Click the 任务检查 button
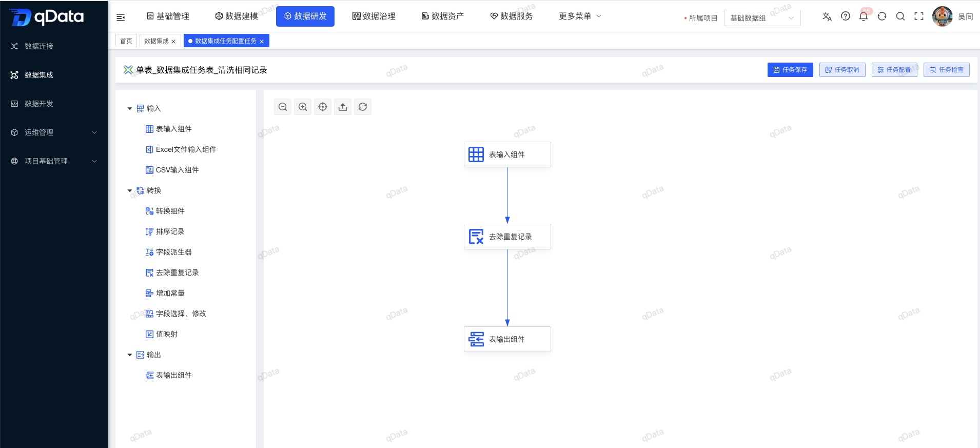980x448 pixels. (x=947, y=70)
